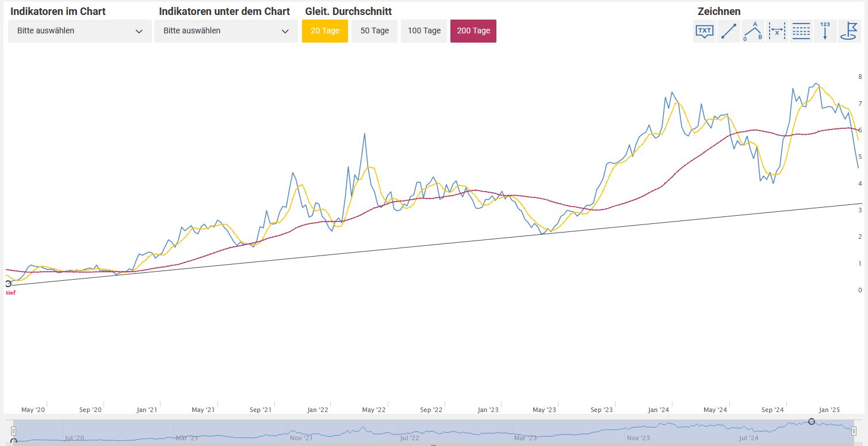Click the chevron arrow of Indikatoren im Chart
Image resolution: width=868 pixels, height=446 pixels.
(139, 32)
